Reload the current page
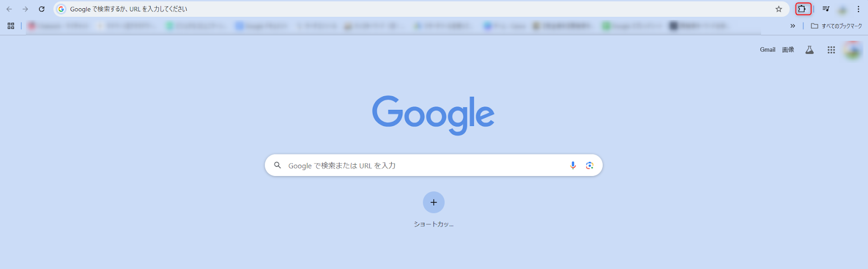 42,9
